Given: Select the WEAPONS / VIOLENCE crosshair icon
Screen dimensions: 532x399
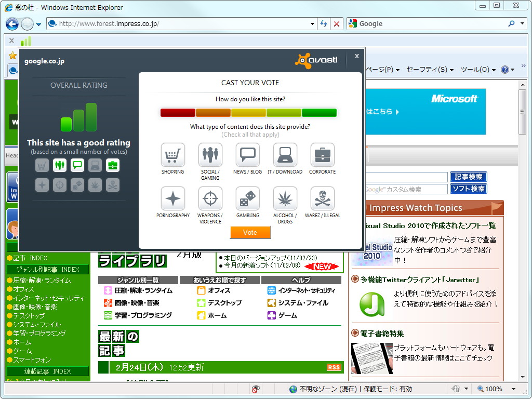Looking at the screenshot, I should point(210,197).
